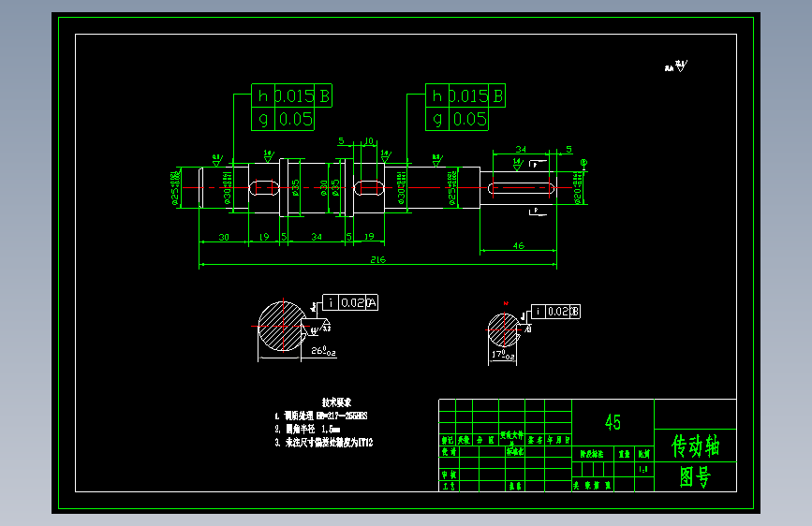Select the 19 dimension beside the 30 dimension
The height and width of the screenshot is (526, 812).
click(264, 237)
